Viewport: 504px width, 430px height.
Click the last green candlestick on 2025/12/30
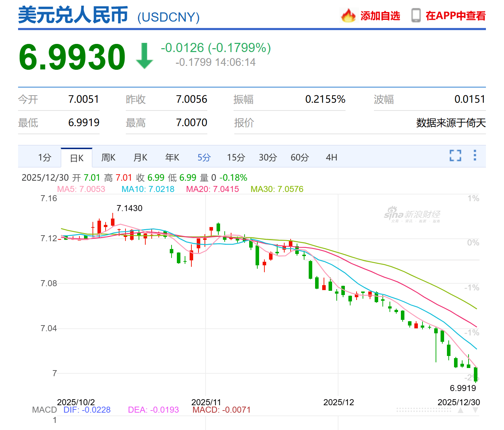476,374
